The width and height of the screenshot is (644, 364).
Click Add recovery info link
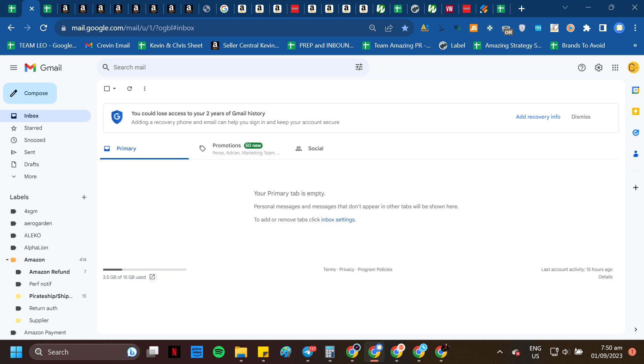(538, 117)
